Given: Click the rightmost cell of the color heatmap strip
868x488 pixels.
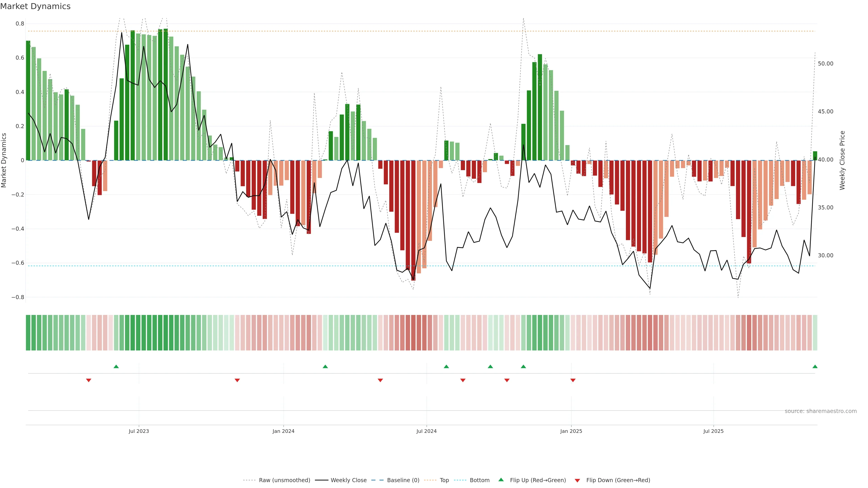Looking at the screenshot, I should [815, 333].
